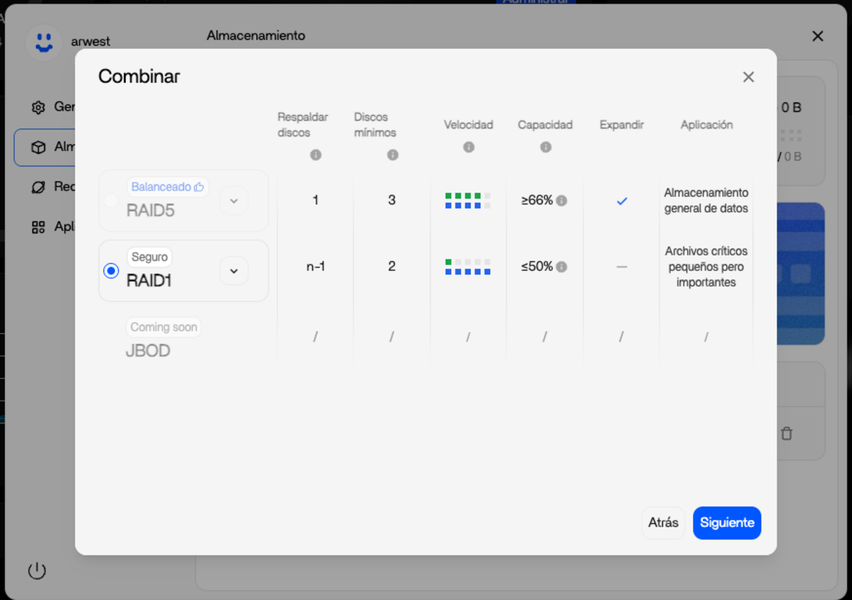Select the RAID1 radio button
Image resolution: width=852 pixels, height=600 pixels.
pyautogui.click(x=111, y=271)
